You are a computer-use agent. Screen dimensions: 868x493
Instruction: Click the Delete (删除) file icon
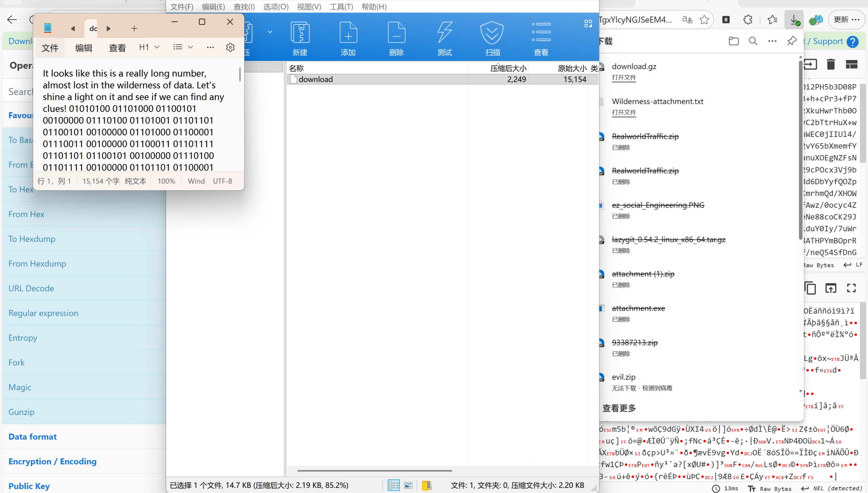396,33
